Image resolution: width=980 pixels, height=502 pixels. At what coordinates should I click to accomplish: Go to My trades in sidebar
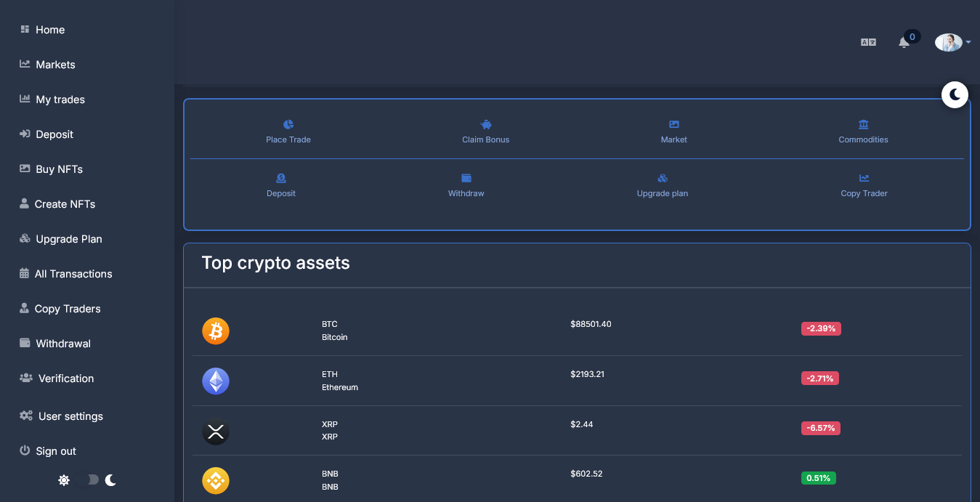60,100
